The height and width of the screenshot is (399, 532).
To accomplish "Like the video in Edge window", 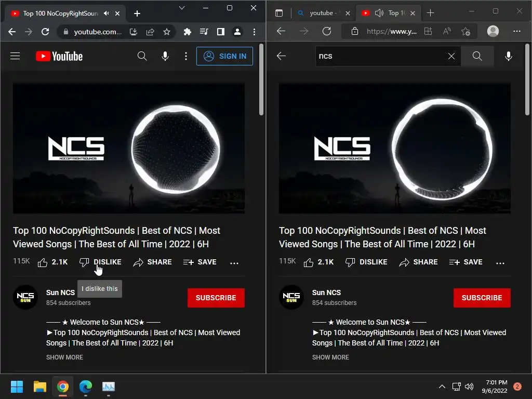I will point(318,262).
